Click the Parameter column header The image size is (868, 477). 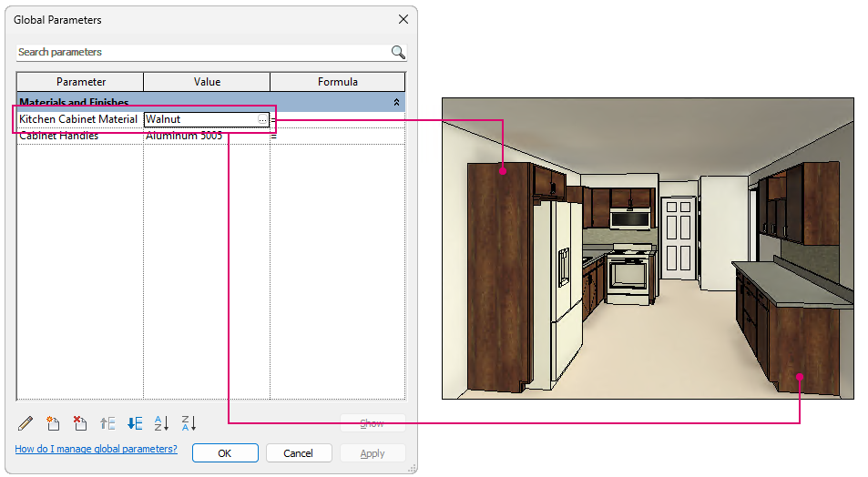click(80, 82)
